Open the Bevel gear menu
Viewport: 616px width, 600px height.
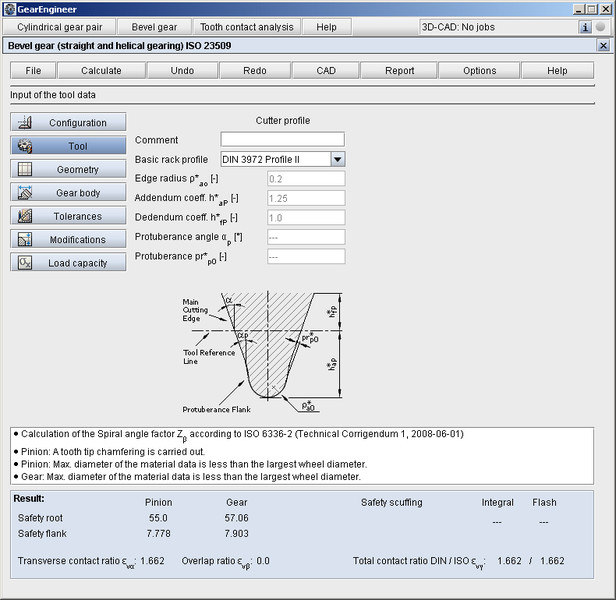[x=153, y=27]
